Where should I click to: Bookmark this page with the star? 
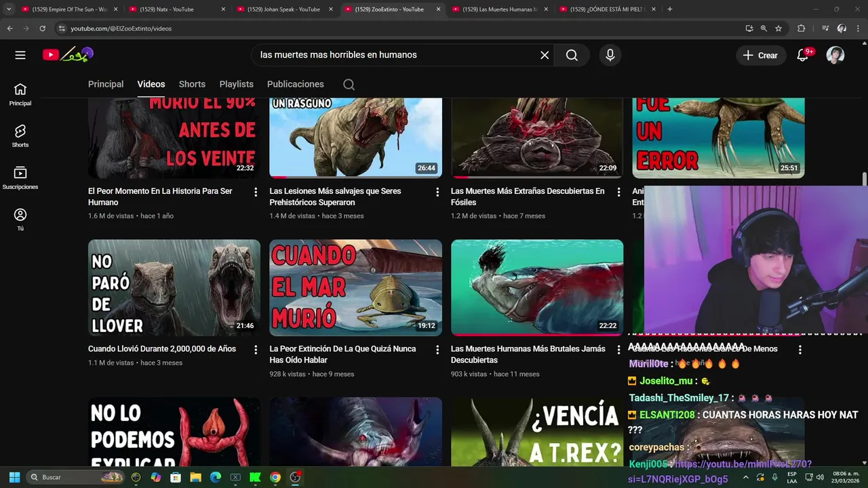click(x=778, y=28)
